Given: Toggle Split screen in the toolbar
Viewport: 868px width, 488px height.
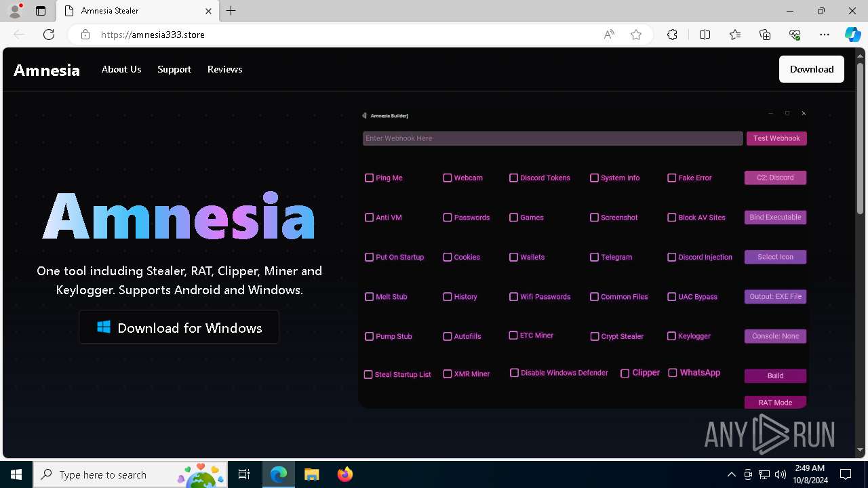Looking at the screenshot, I should pos(705,35).
